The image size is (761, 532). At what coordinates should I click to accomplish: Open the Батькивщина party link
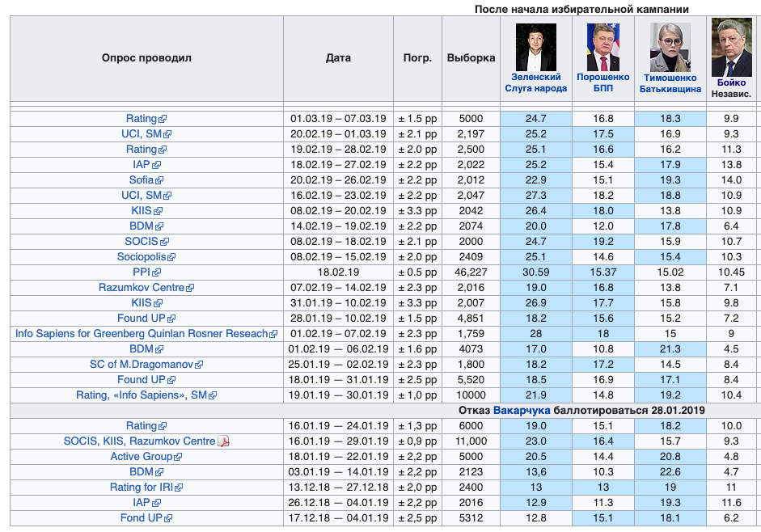pyautogui.click(x=670, y=89)
